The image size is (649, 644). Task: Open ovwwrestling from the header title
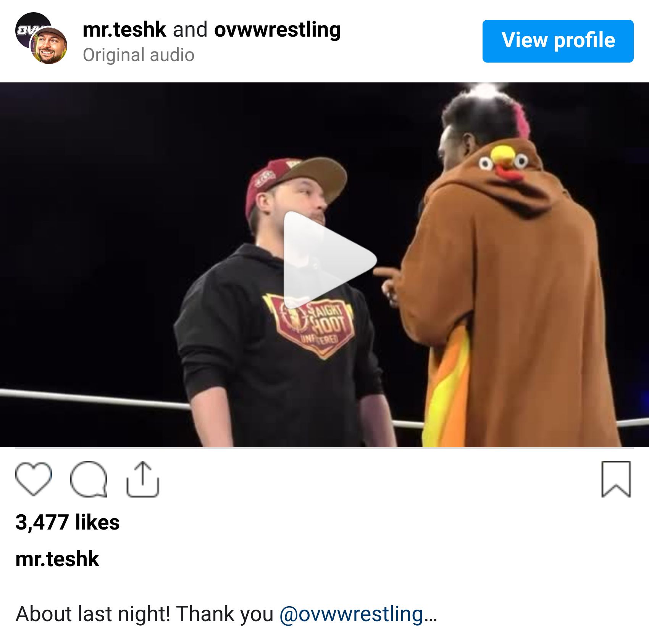click(278, 30)
